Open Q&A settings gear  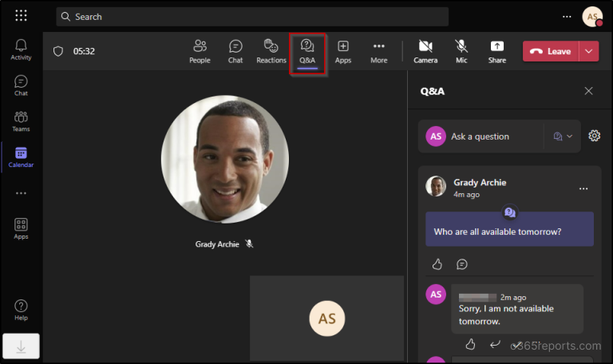[x=594, y=136]
